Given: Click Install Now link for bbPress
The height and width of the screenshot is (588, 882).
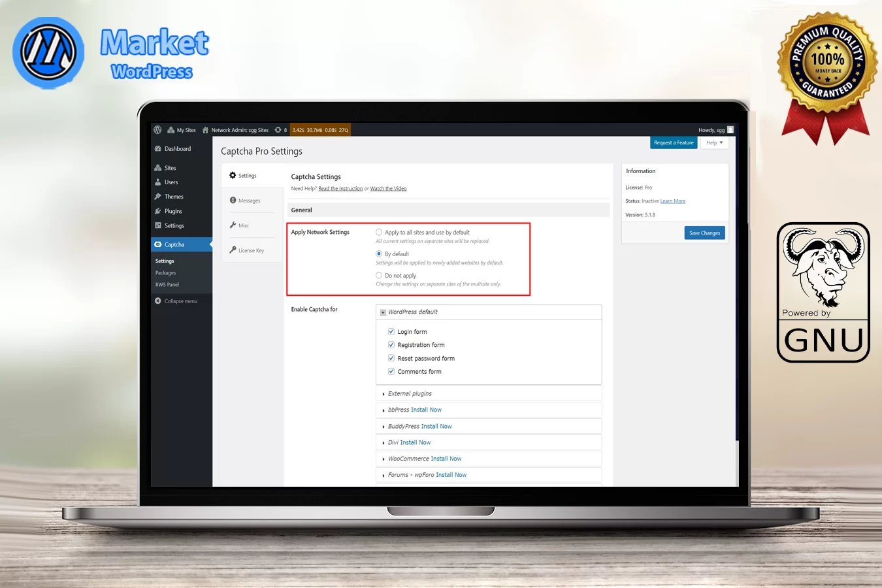Looking at the screenshot, I should pyautogui.click(x=427, y=410).
